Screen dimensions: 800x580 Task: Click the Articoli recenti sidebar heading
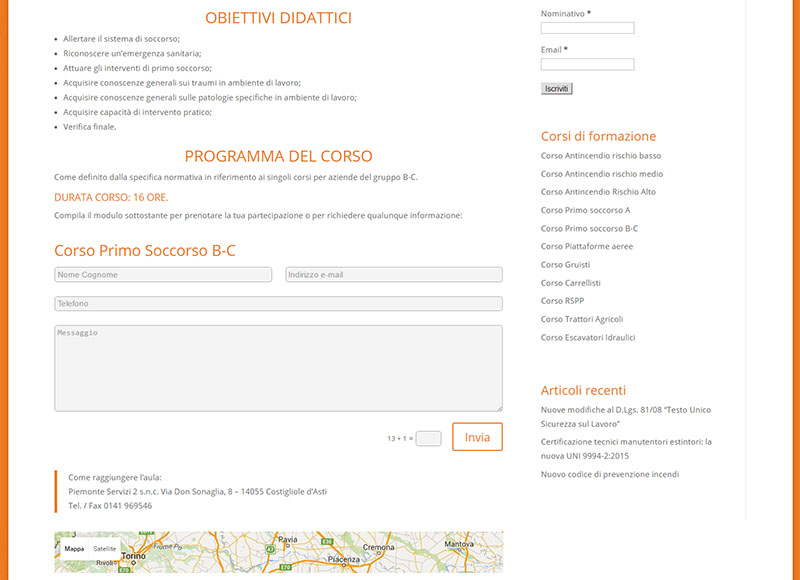[583, 390]
